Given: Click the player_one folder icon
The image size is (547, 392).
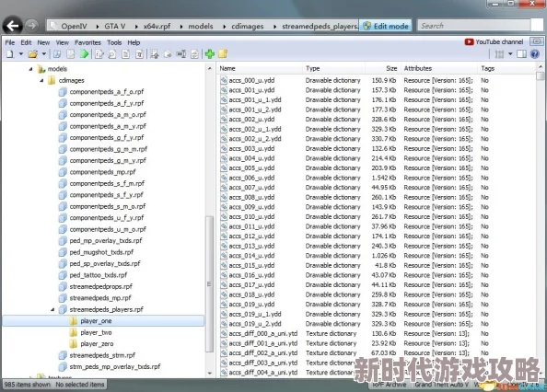Looking at the screenshot, I should (74, 321).
